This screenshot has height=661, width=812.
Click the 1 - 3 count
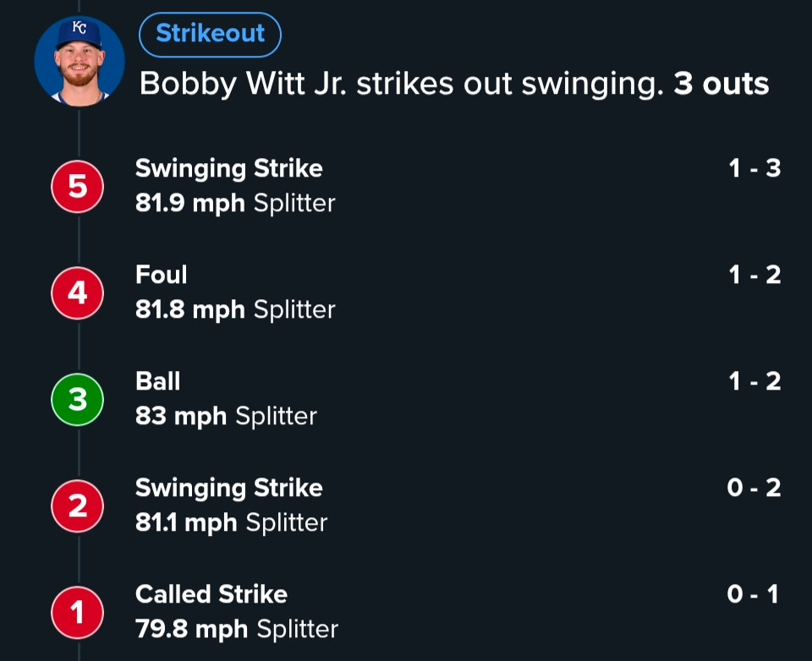tap(754, 168)
